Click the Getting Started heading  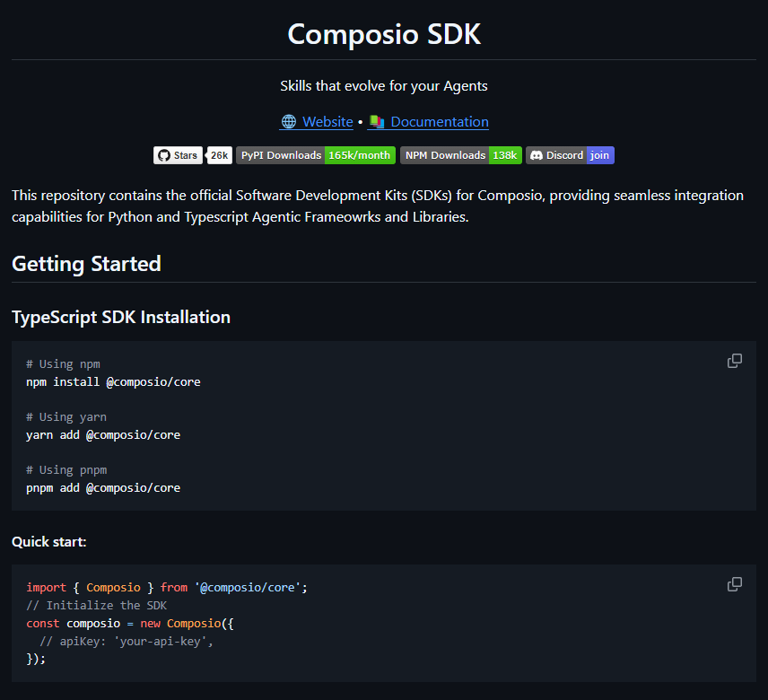pos(86,264)
